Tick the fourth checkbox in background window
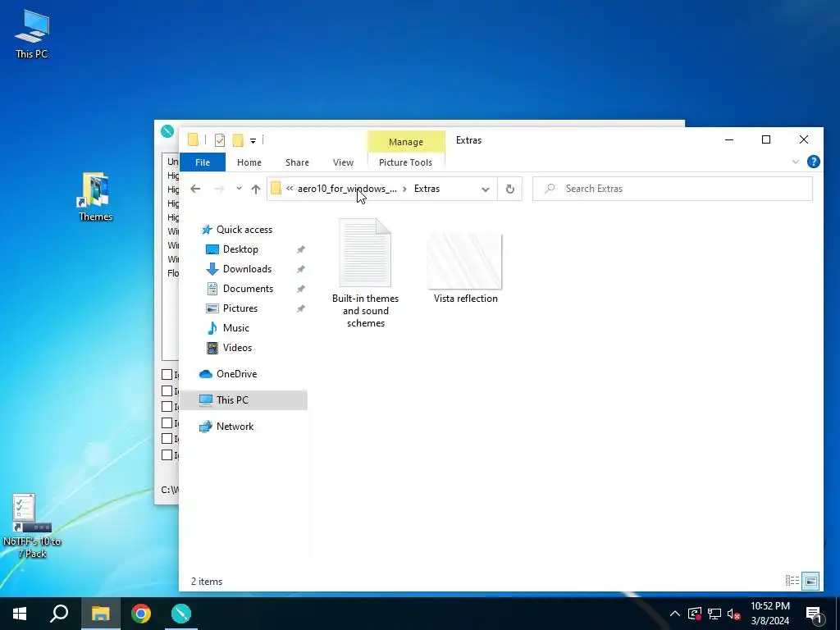Viewport: 840px width, 630px height. click(167, 423)
